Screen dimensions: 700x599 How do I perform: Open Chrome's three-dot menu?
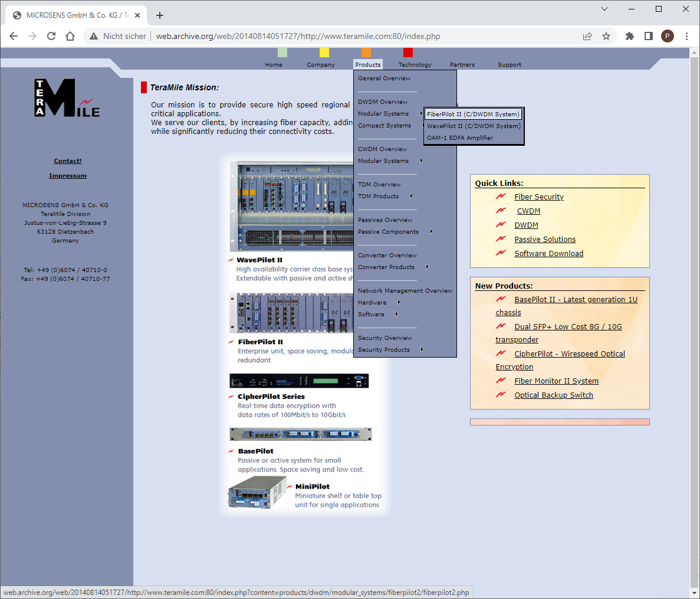pyautogui.click(x=686, y=36)
